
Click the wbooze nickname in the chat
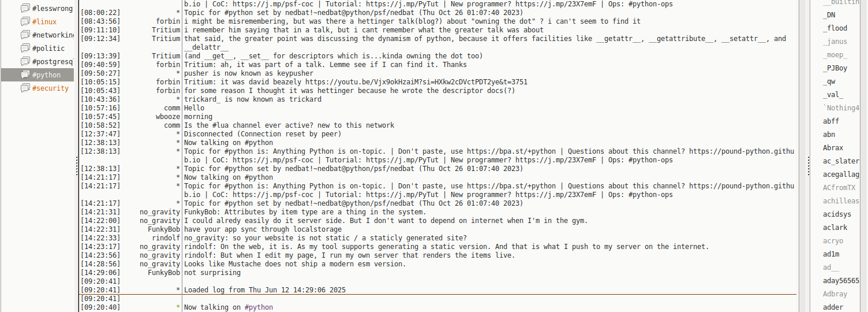point(168,117)
